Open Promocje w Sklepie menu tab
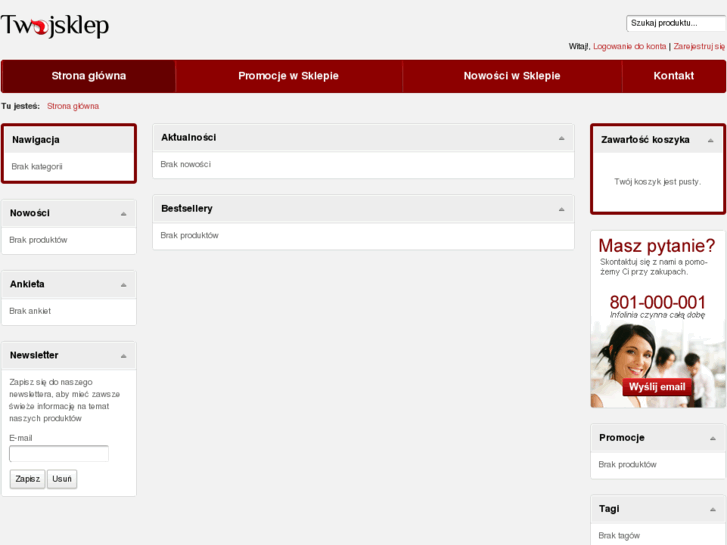 [288, 76]
